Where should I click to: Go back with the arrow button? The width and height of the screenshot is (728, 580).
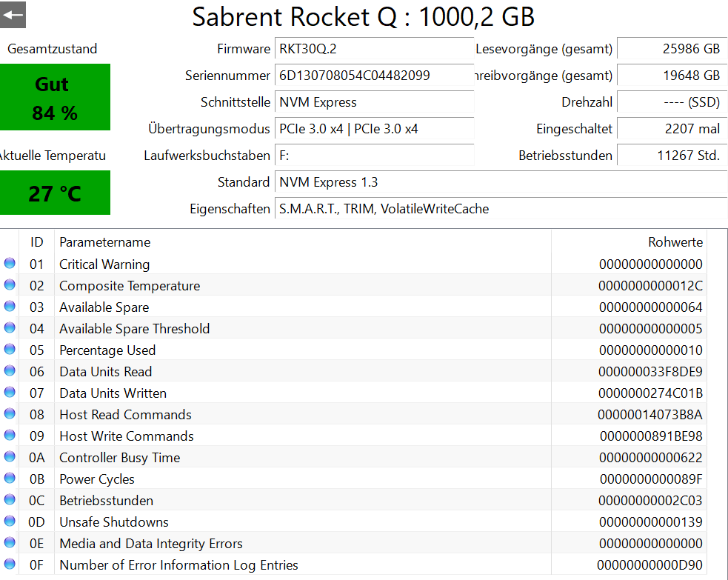[x=13, y=15]
